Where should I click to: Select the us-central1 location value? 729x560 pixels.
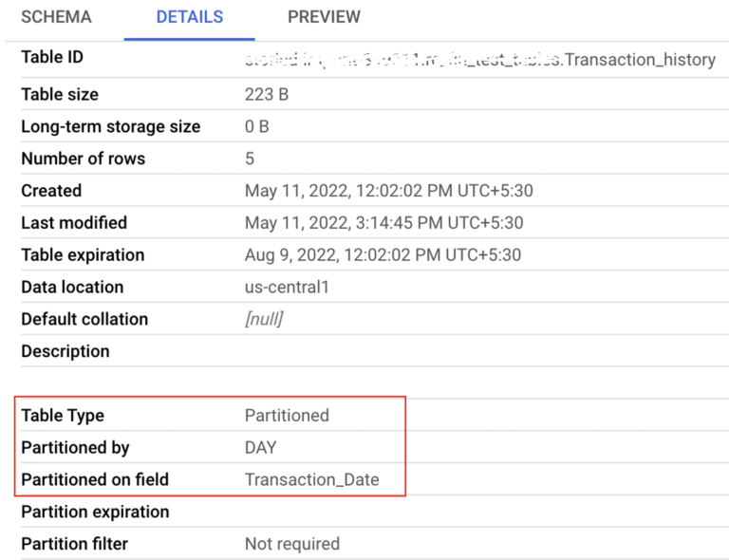(287, 287)
